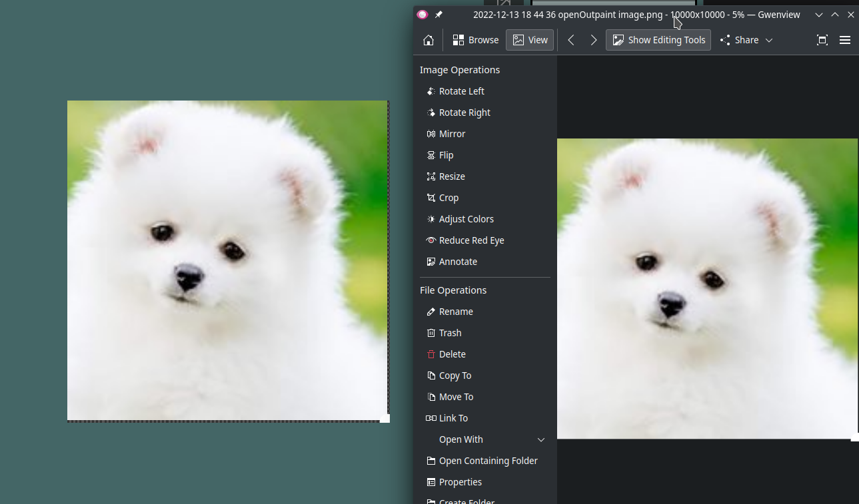
Task: Toggle the Show Editing Tools panel
Action: [x=658, y=40]
